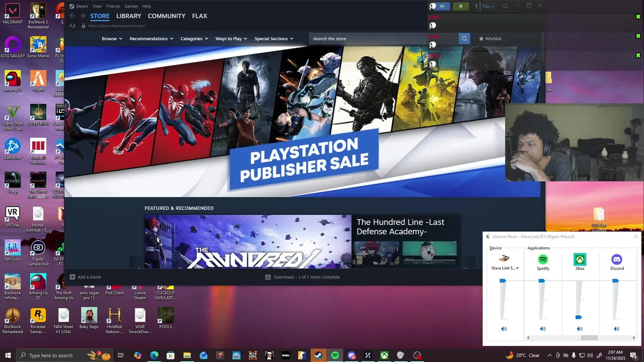Click the taskbar search box
644x362 pixels.
coord(65,355)
